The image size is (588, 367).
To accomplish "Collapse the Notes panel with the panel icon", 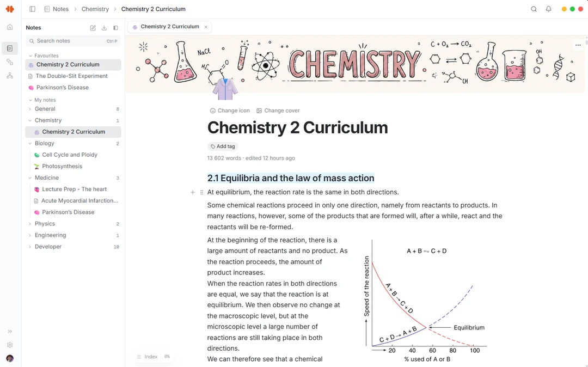I will pyautogui.click(x=115, y=28).
